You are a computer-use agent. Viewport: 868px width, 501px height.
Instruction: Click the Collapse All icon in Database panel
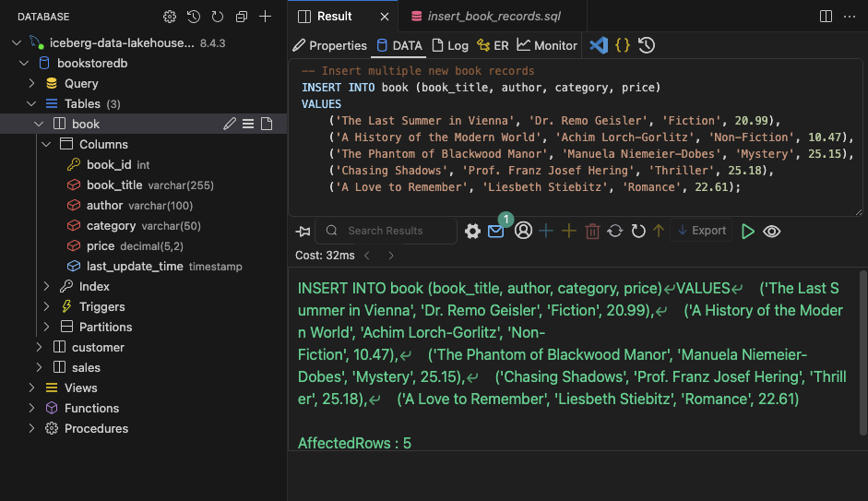coord(242,17)
